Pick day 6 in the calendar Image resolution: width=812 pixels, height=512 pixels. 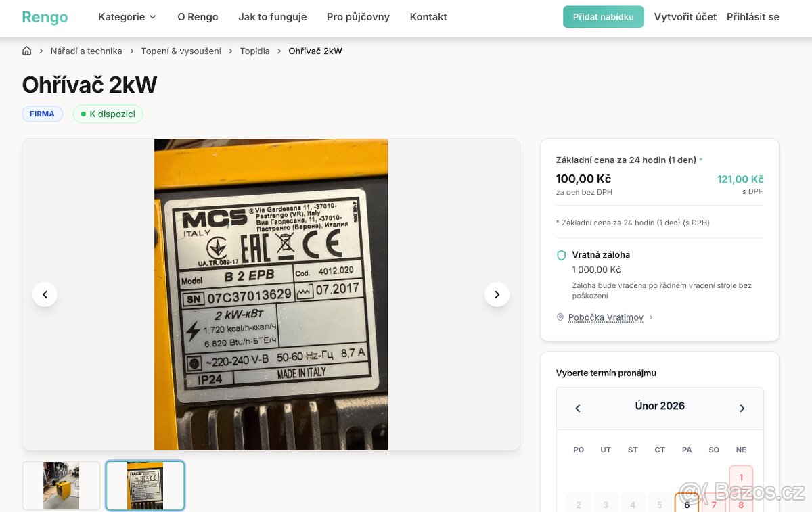(x=687, y=504)
